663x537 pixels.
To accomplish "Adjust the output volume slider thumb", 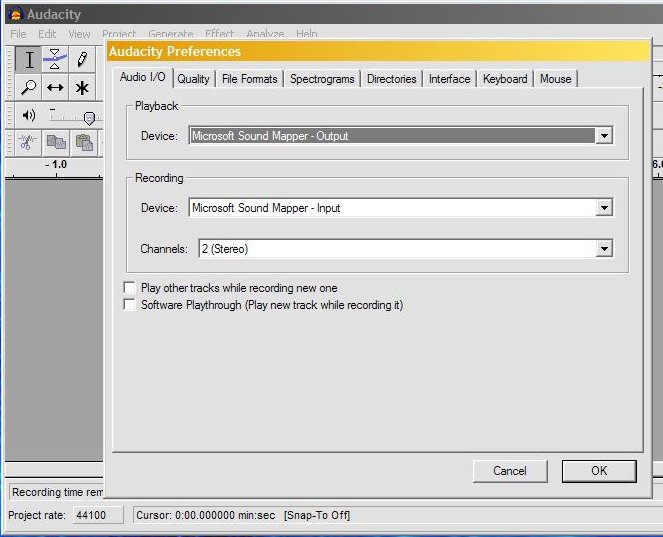I will click(89, 118).
